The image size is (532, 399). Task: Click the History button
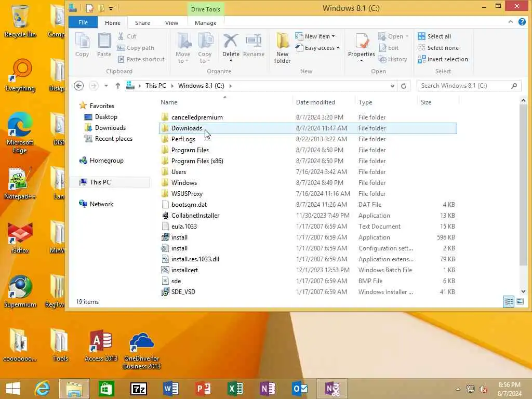[x=393, y=59]
